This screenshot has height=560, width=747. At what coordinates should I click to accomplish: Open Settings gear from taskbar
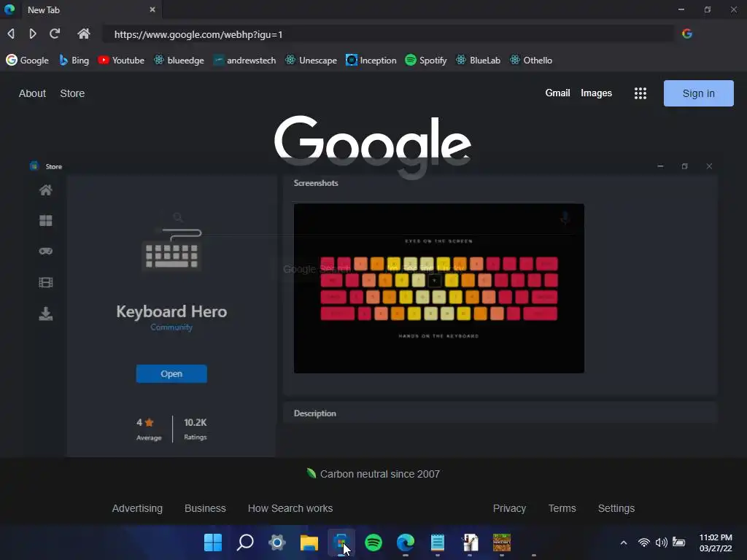pyautogui.click(x=276, y=542)
